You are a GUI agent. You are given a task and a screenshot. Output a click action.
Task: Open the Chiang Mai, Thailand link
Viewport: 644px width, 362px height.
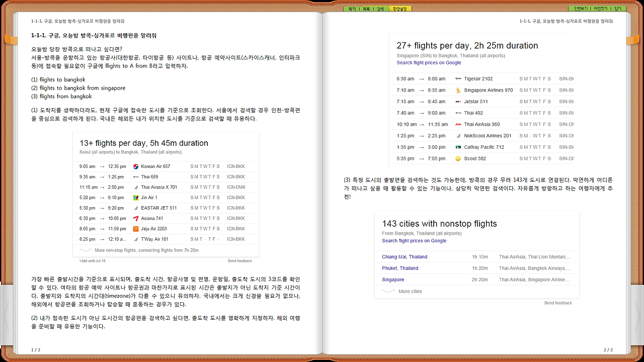[x=405, y=257]
